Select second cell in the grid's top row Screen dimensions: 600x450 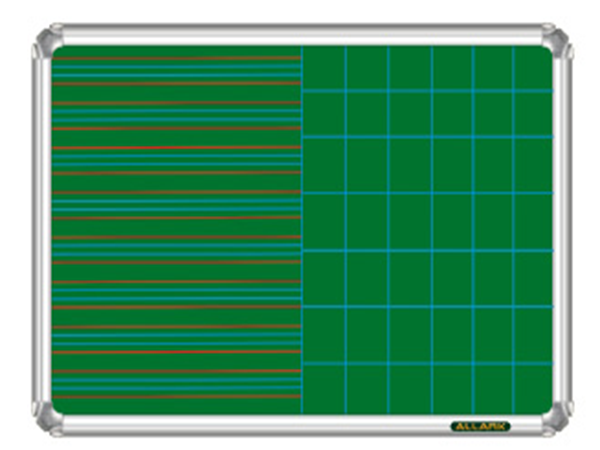click(x=367, y=68)
